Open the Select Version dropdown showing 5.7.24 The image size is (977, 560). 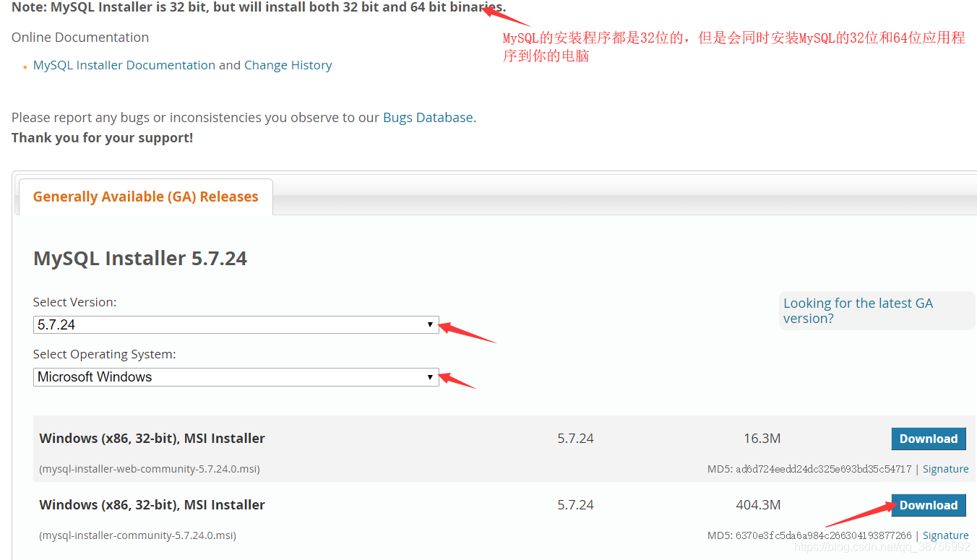click(x=236, y=324)
